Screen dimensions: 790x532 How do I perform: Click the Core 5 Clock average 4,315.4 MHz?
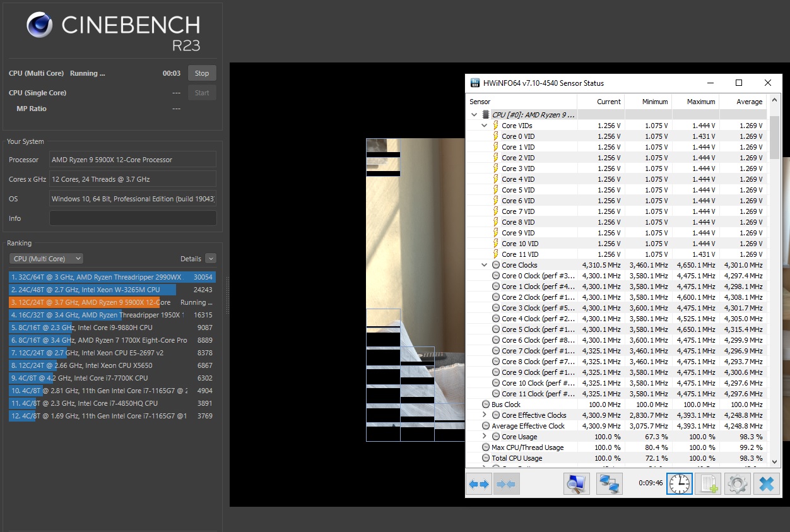743,329
